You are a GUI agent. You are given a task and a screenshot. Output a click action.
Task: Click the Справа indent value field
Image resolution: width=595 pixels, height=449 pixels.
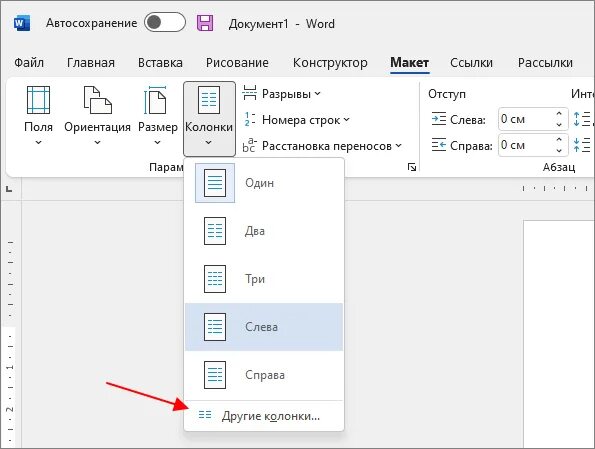point(525,145)
